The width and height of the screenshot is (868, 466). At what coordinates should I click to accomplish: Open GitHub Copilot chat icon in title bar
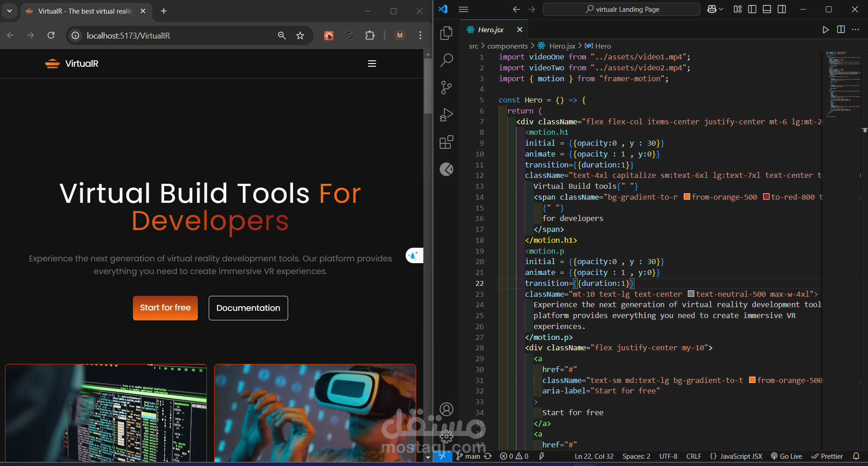click(712, 9)
